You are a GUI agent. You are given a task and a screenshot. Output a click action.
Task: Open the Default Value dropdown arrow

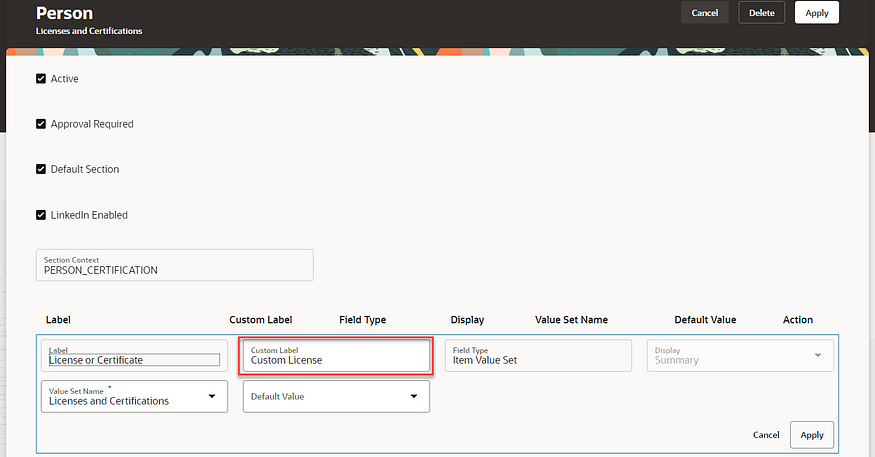click(x=414, y=396)
